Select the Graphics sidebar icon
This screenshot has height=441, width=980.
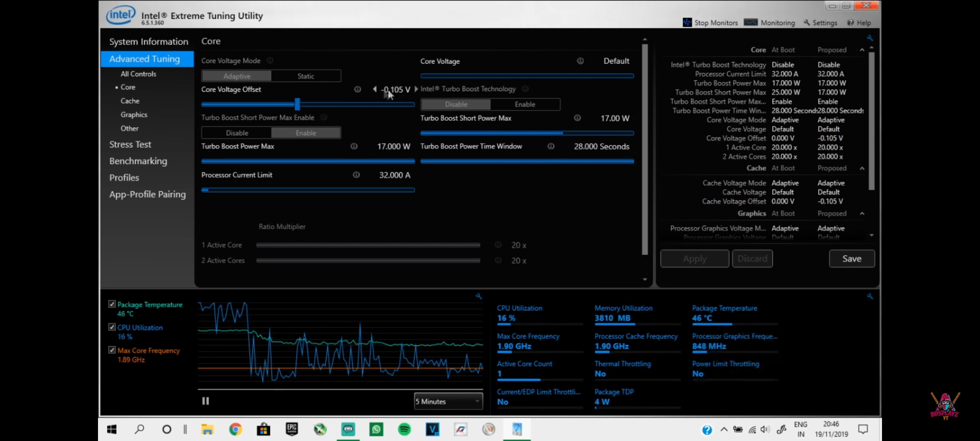coord(134,114)
